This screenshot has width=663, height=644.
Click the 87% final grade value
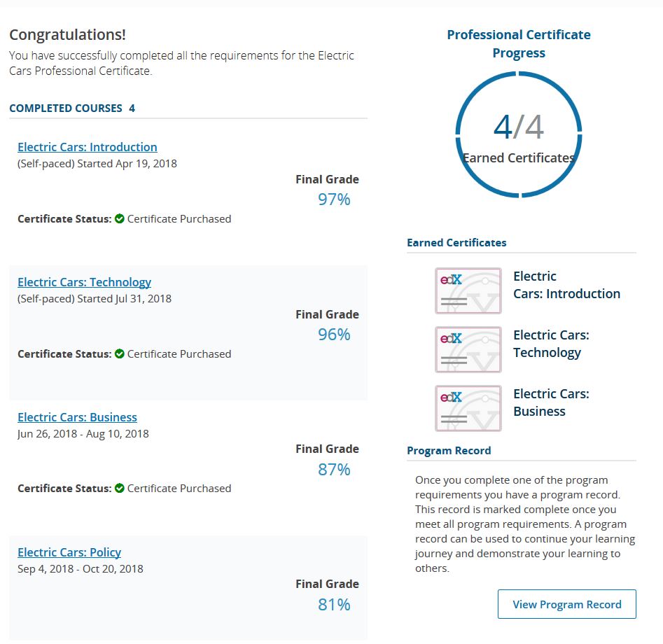(334, 470)
